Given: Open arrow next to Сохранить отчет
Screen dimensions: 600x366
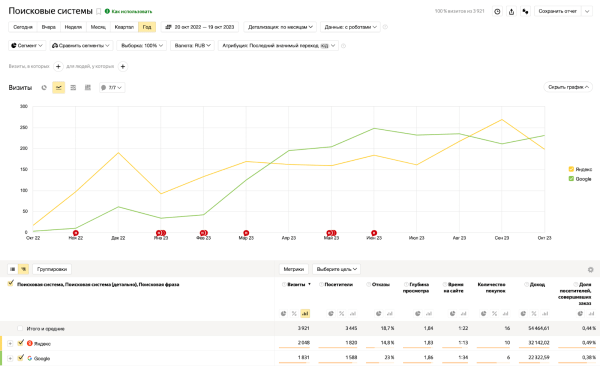Looking at the screenshot, I should pyautogui.click(x=587, y=11).
